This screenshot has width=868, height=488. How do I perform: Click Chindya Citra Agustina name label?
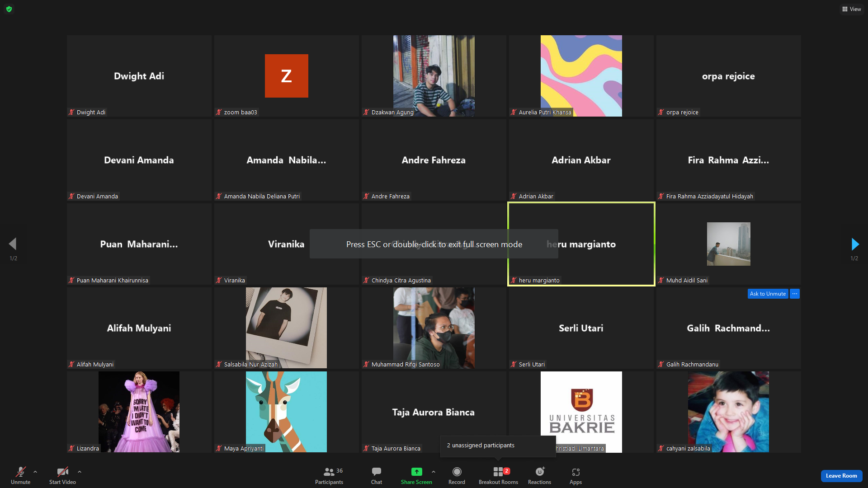[401, 281]
